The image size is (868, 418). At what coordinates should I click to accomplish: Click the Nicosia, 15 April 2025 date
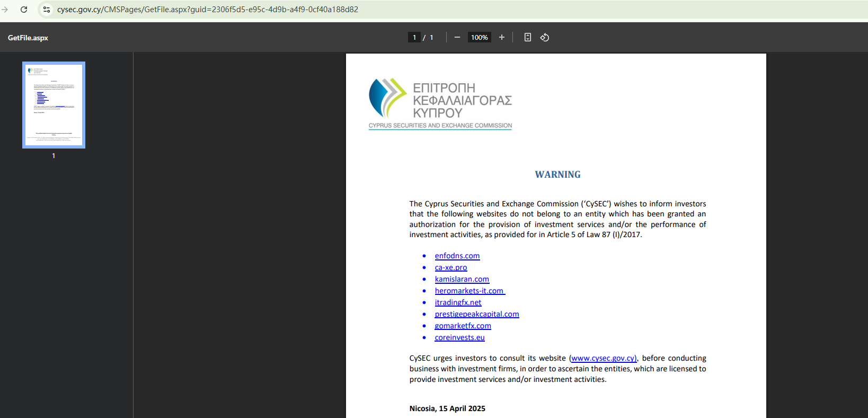tap(447, 408)
